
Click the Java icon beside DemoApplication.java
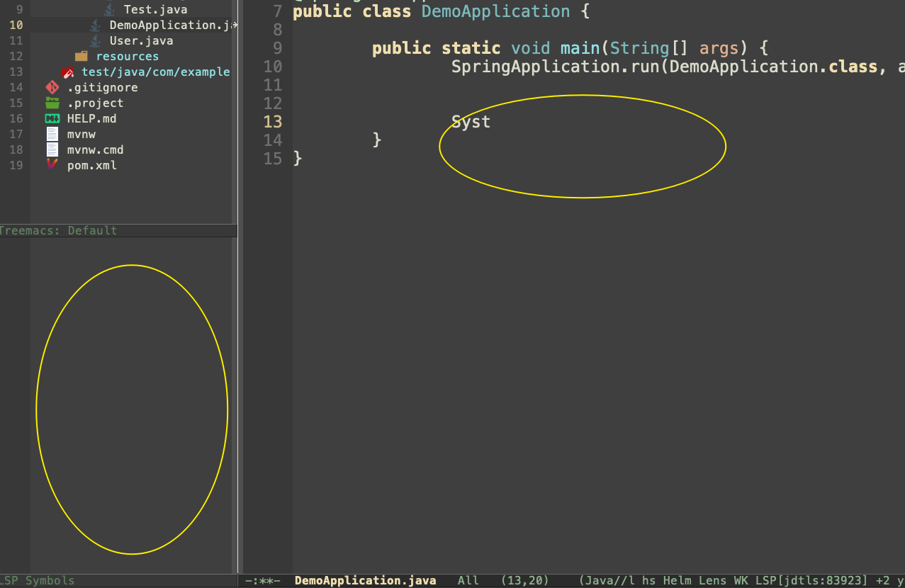(95, 26)
